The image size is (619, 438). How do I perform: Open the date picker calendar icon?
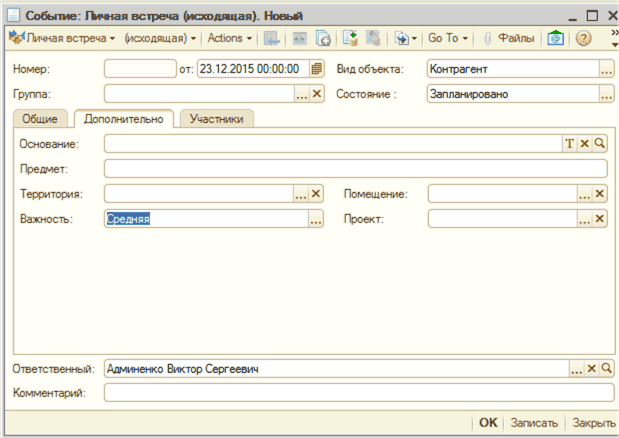click(x=317, y=69)
